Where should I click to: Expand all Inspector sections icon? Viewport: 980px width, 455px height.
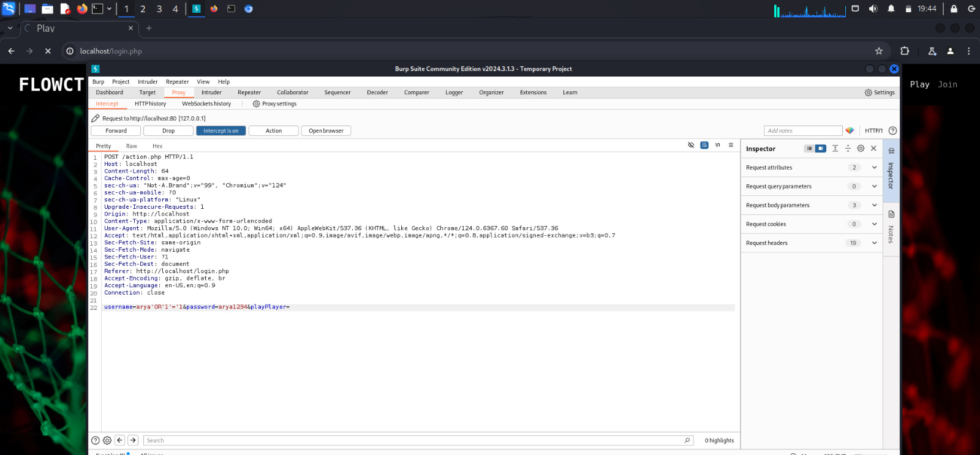(835, 148)
